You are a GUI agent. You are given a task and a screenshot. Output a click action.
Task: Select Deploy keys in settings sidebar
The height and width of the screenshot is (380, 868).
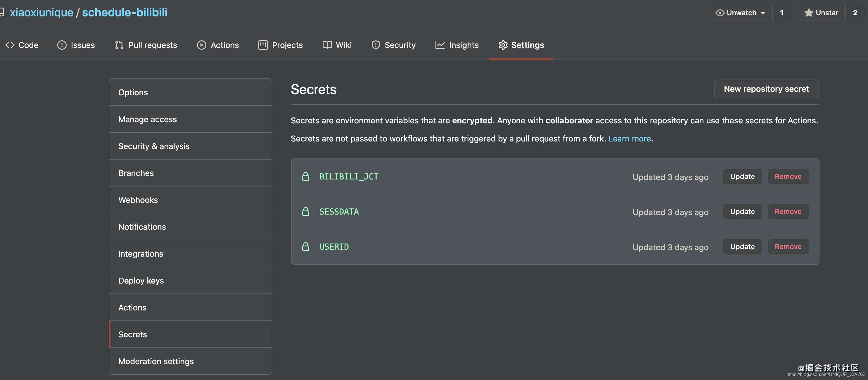click(x=141, y=281)
